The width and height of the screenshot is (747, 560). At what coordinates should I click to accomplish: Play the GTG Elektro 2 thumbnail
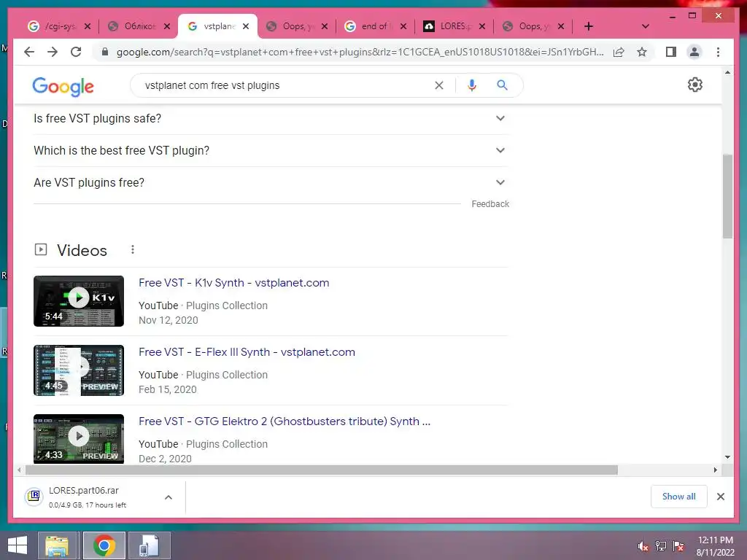pos(79,438)
